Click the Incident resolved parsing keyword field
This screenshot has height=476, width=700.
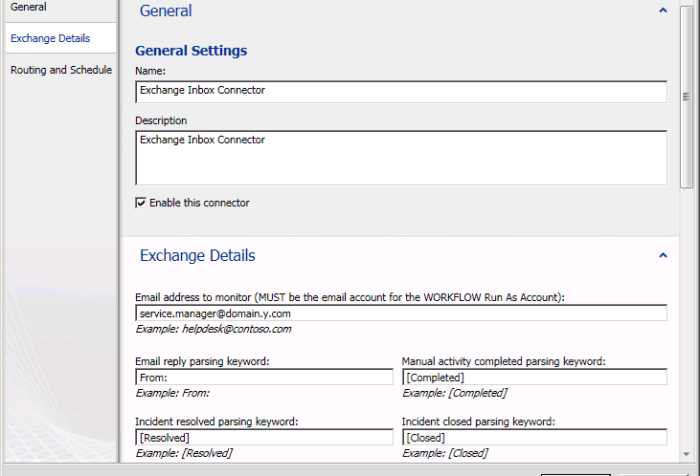click(x=264, y=437)
